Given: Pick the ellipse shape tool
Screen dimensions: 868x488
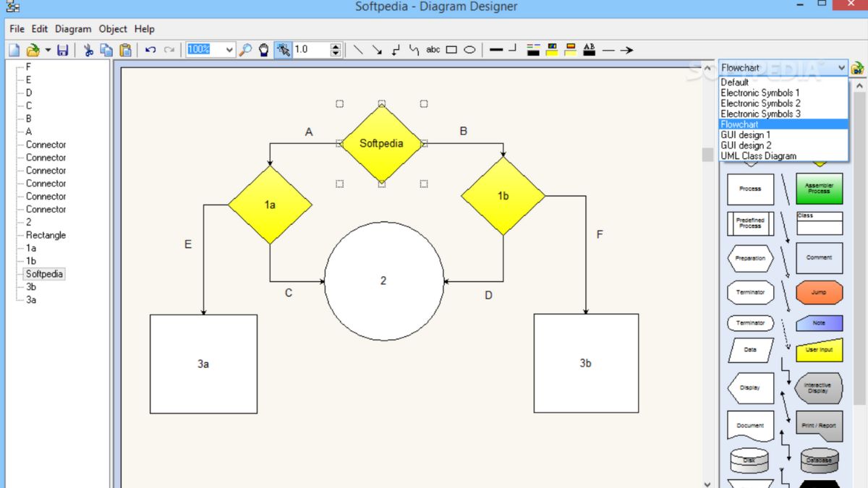Looking at the screenshot, I should coord(469,50).
